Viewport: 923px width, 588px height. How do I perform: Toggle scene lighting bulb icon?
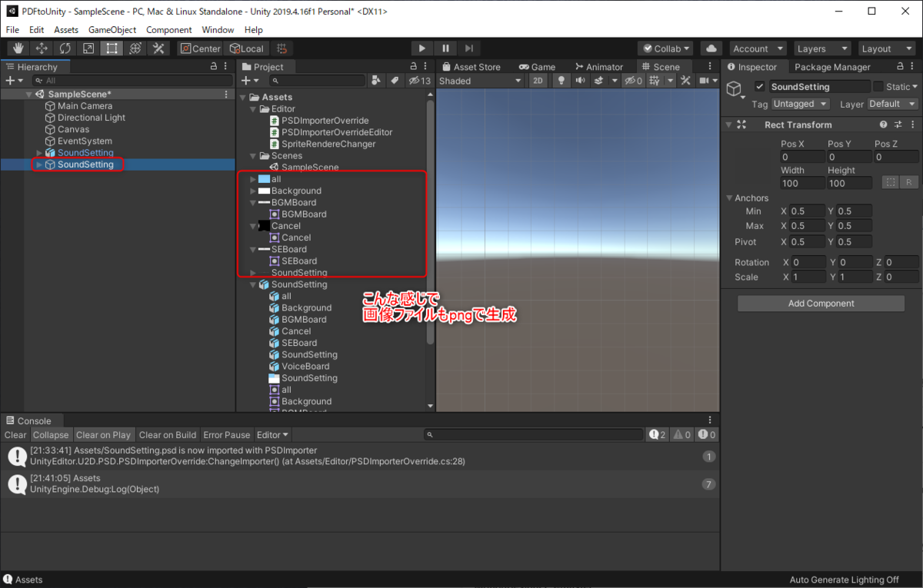[x=561, y=81]
